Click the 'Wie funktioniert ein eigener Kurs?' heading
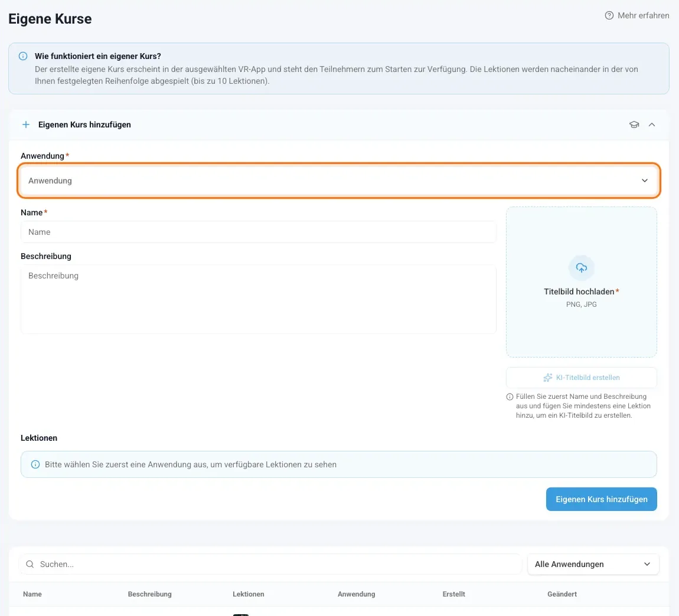Viewport: 679px width, 616px height. (98, 56)
